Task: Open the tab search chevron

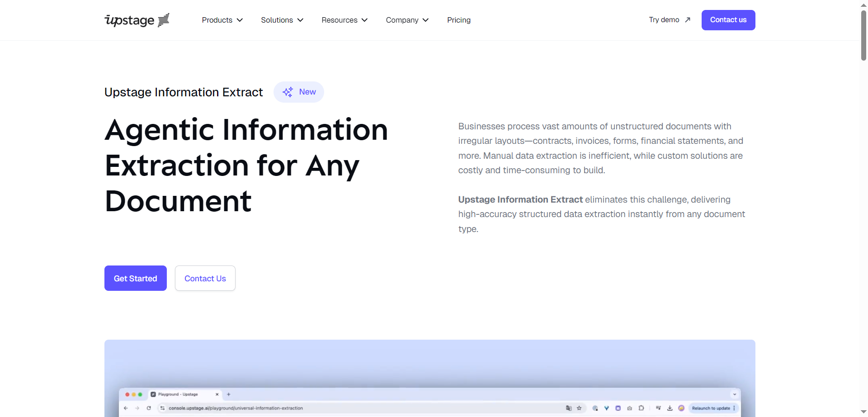Action: [735, 394]
